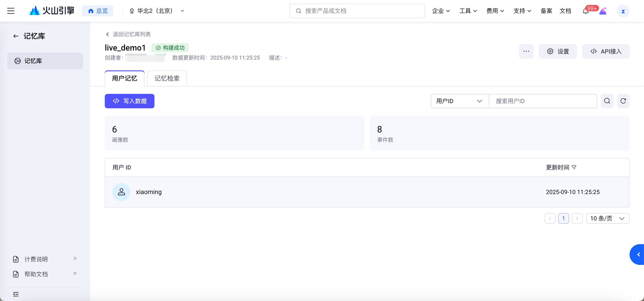The image size is (644, 301).
Task: Focus the 搜索用户ID input field
Action: 542,101
